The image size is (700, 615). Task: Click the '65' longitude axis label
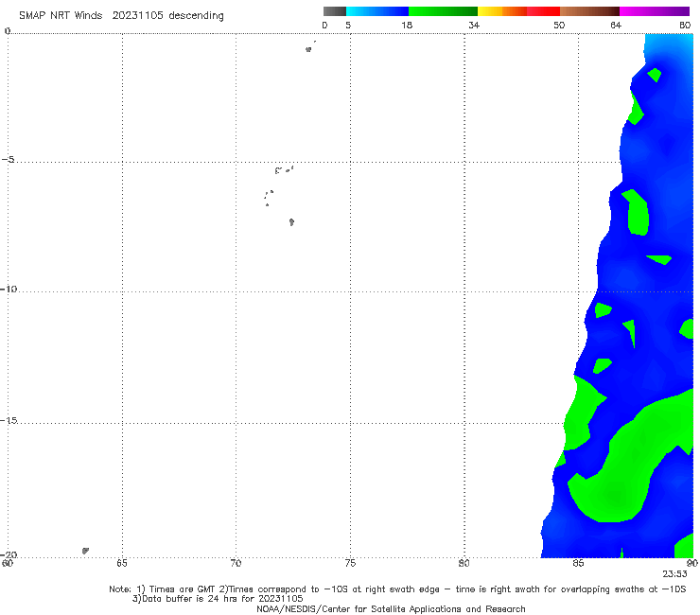point(122,563)
